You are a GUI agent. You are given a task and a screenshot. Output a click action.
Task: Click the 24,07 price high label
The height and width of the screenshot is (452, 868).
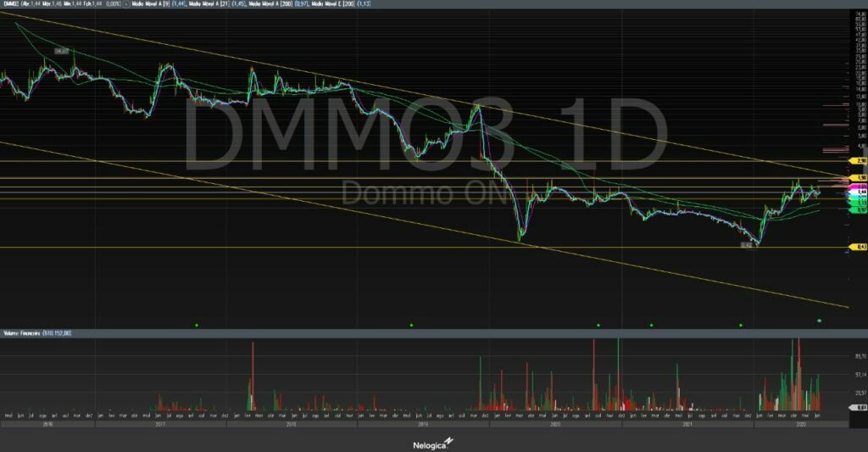click(61, 52)
